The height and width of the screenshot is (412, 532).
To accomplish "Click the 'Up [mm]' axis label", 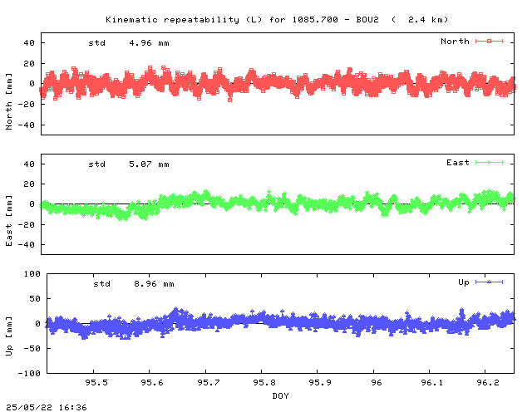I will pos(9,336).
